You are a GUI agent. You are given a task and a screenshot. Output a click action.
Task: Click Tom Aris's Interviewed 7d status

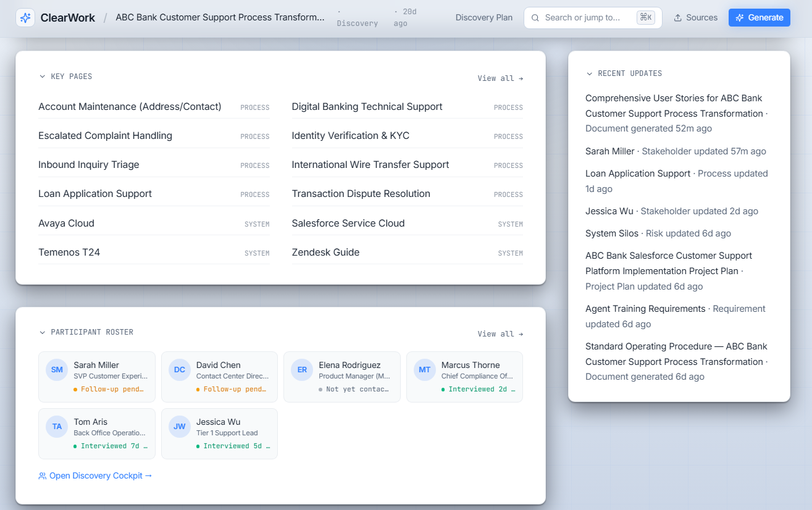pos(111,446)
